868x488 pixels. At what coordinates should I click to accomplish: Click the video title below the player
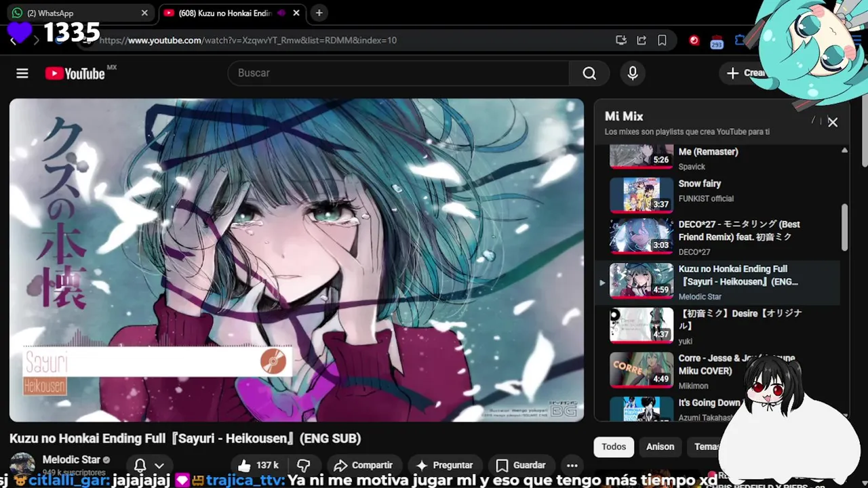185,439
